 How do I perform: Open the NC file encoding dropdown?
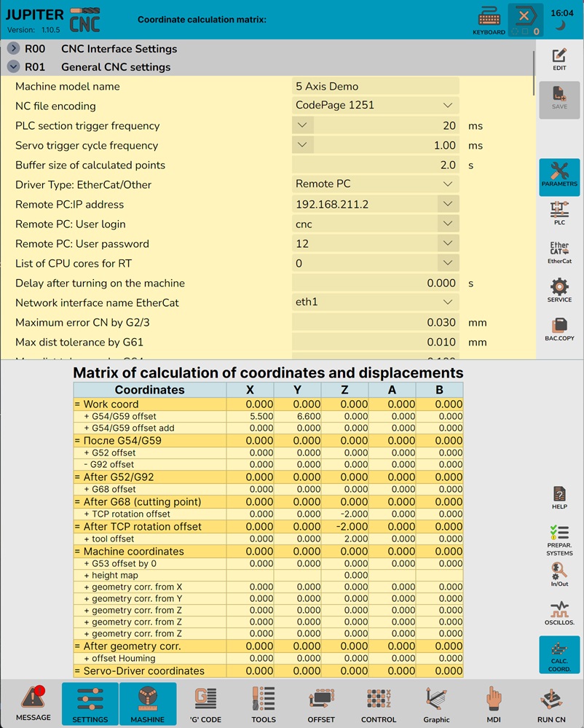[447, 106]
